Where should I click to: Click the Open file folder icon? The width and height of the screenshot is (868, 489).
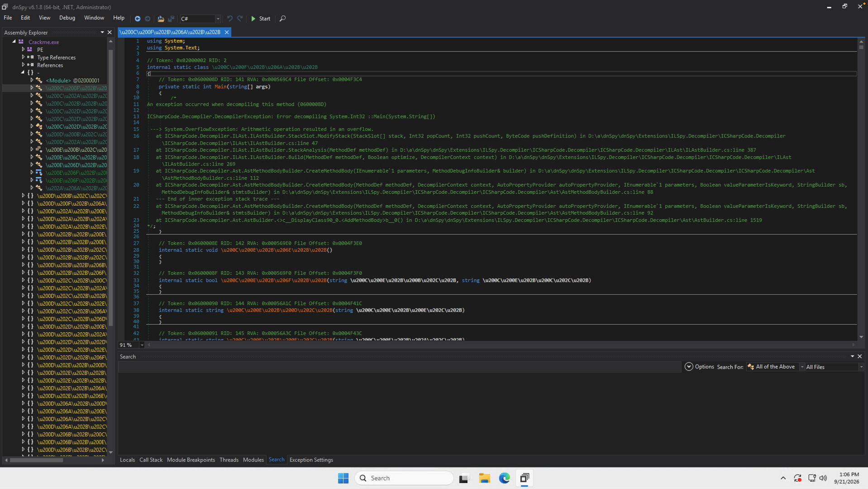(x=161, y=19)
